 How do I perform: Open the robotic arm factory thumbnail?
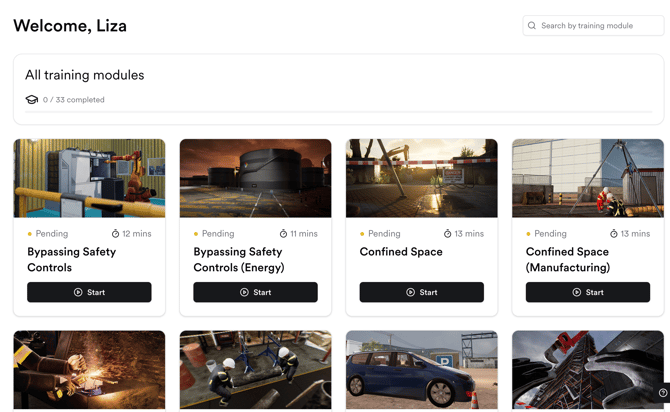coord(89,178)
